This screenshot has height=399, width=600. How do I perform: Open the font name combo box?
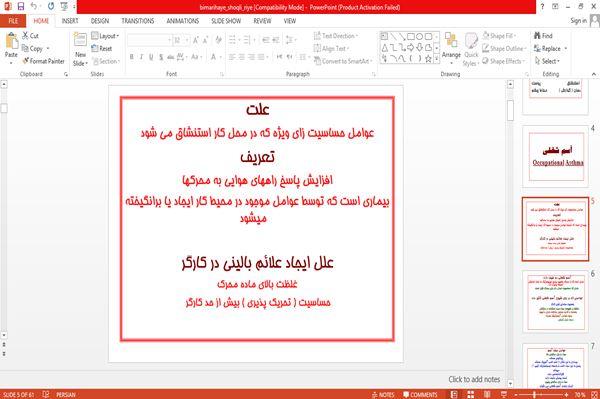click(x=149, y=40)
